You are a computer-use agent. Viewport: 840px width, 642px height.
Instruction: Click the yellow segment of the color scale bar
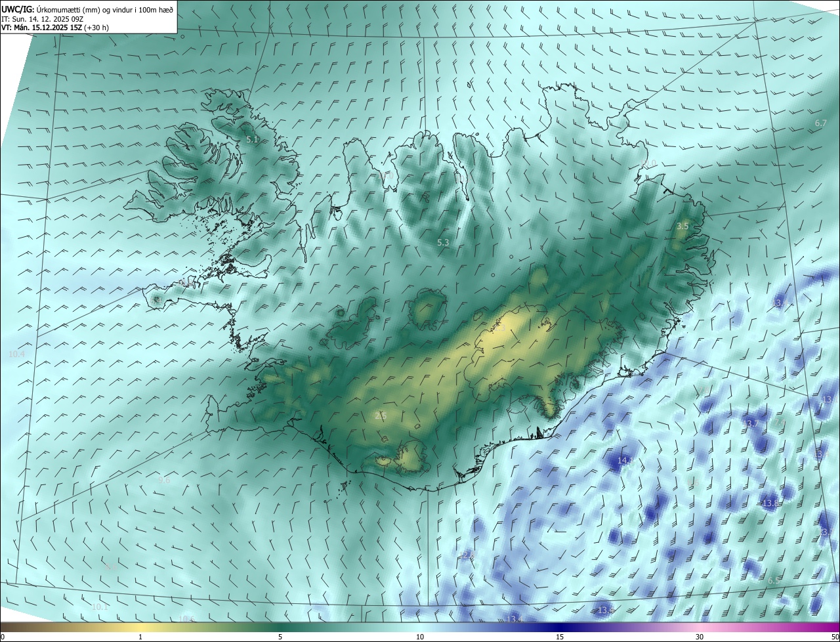click(x=140, y=627)
